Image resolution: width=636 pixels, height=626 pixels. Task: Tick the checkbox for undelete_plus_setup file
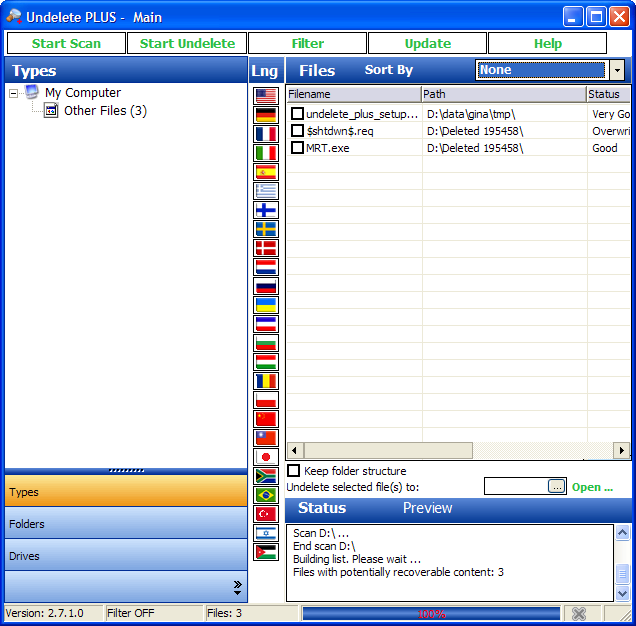tap(297, 114)
